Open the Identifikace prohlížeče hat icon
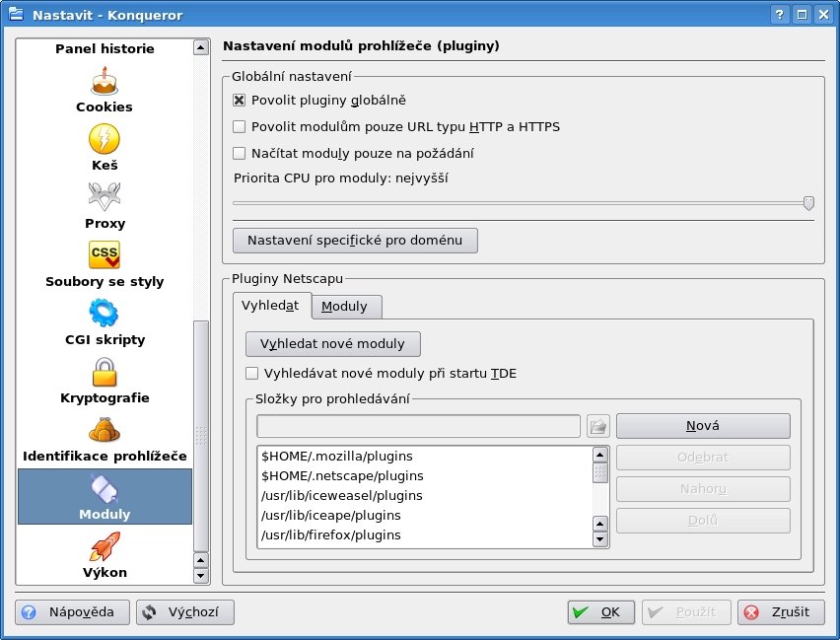 coord(105,429)
